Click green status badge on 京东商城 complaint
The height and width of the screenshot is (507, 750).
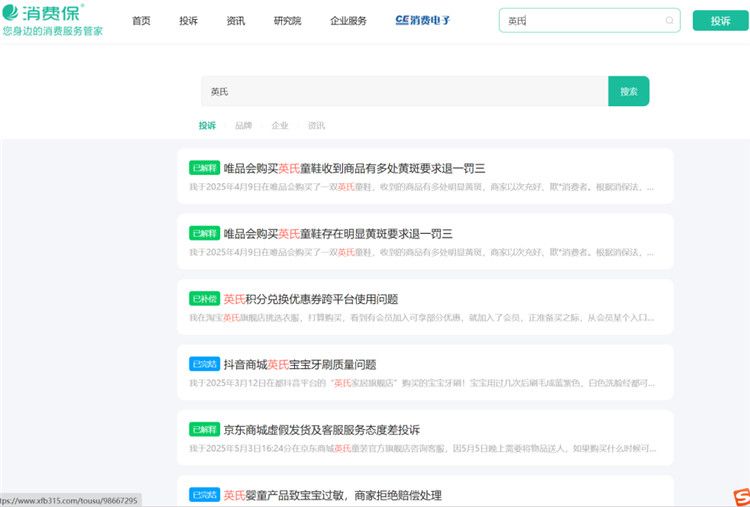(x=204, y=430)
